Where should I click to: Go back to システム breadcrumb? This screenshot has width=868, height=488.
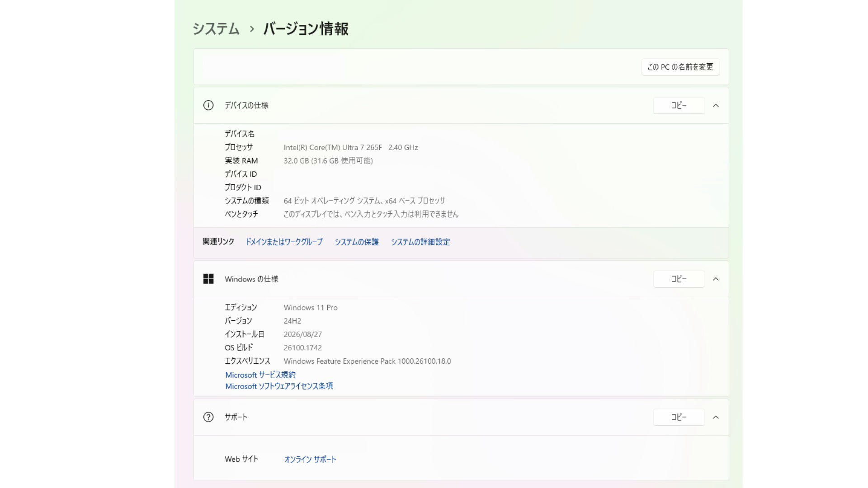point(216,29)
